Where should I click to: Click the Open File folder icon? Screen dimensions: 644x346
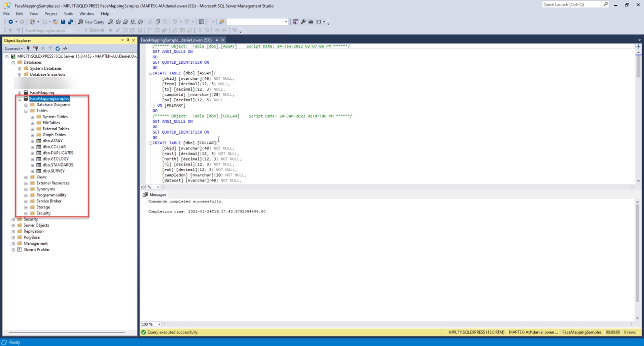point(56,22)
